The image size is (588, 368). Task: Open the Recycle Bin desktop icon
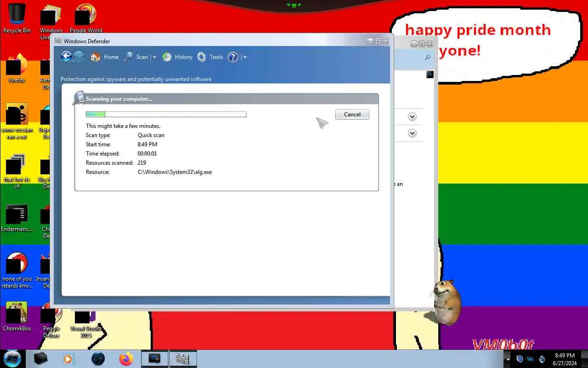point(17,18)
